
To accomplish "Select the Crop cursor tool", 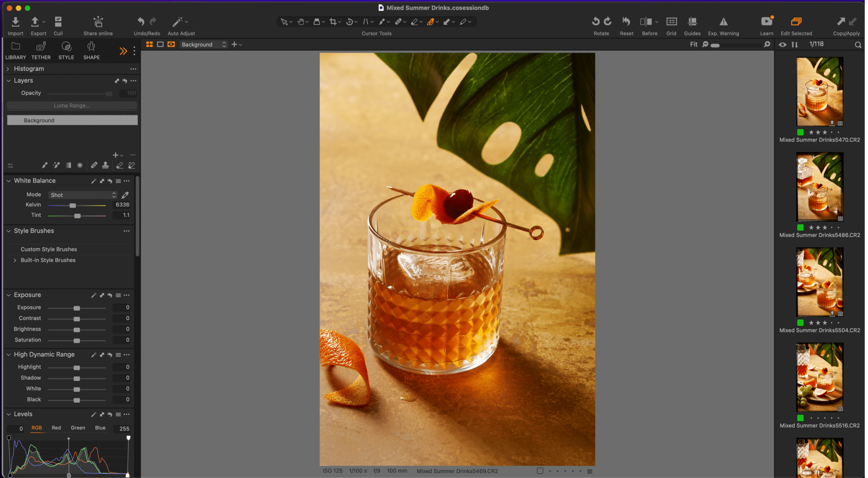I will coord(333,22).
